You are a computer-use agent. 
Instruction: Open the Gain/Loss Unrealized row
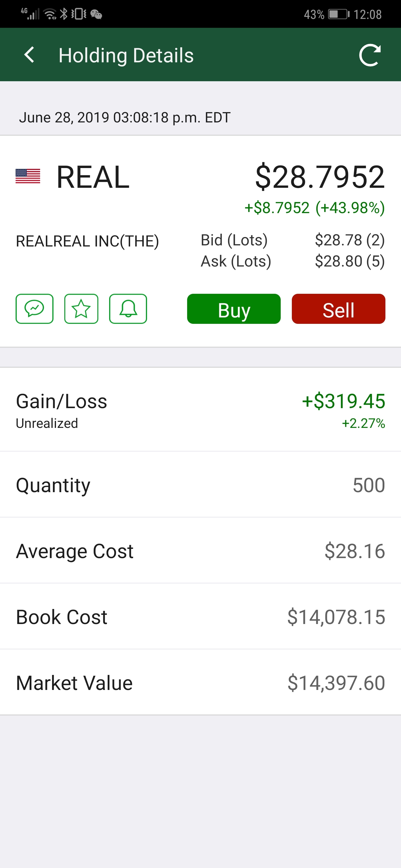(x=200, y=410)
